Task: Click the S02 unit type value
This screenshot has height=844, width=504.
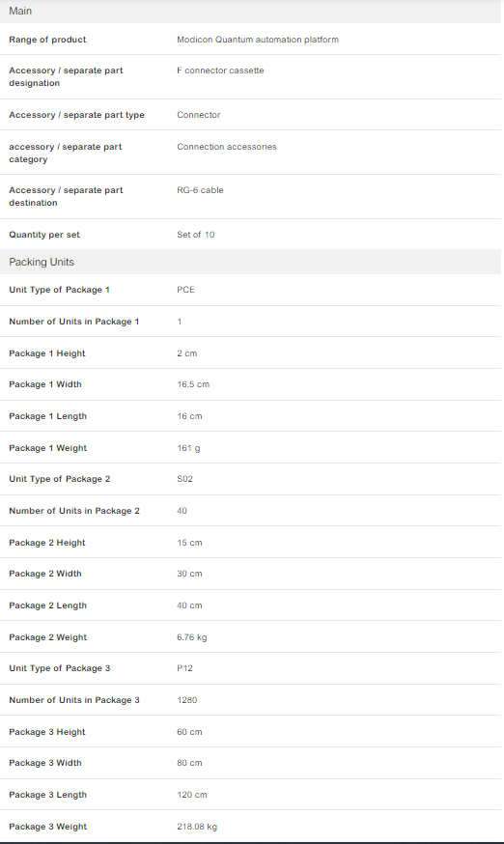Action: [184, 479]
